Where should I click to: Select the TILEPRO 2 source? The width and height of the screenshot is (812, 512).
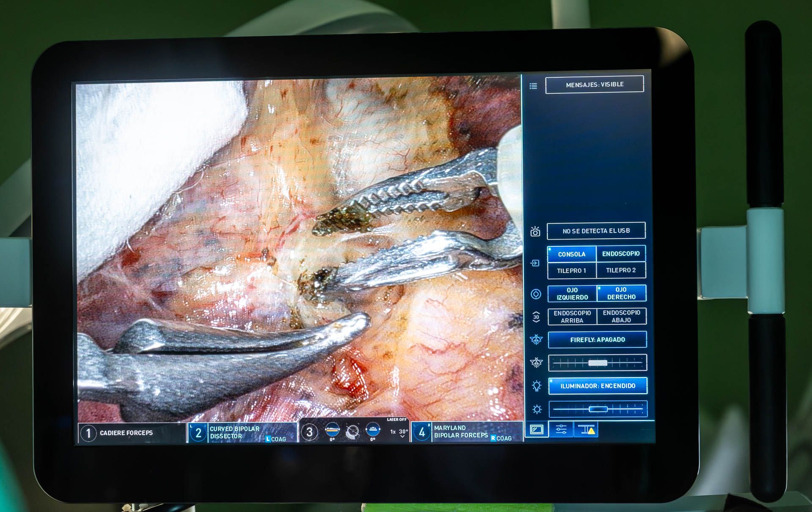(x=621, y=270)
